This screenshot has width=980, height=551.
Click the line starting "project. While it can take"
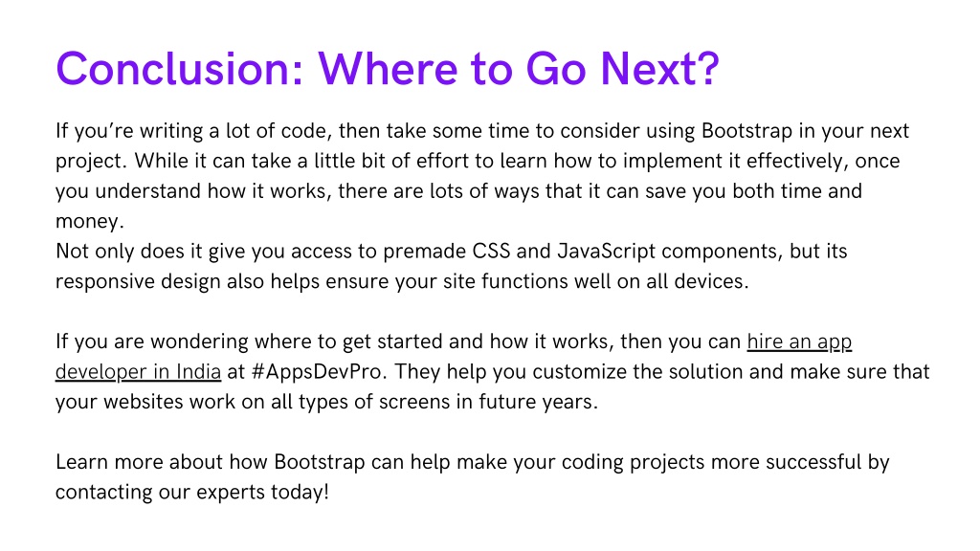478,161
